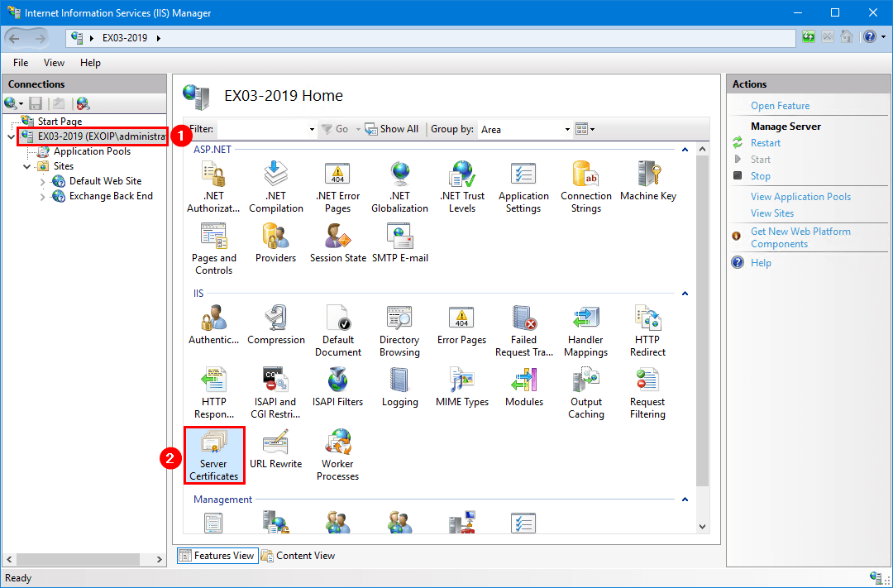Open the Filter dropdown arrow
This screenshot has width=893, height=588.
312,129
